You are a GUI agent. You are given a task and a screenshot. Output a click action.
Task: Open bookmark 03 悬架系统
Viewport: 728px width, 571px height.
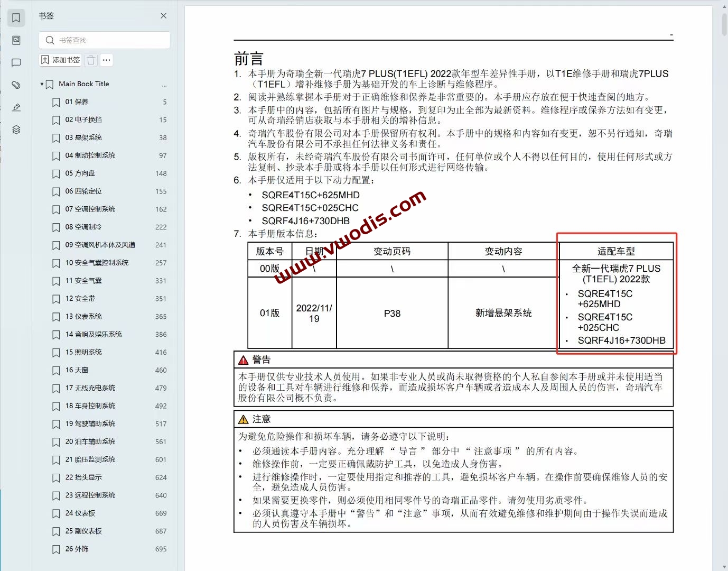coord(83,137)
